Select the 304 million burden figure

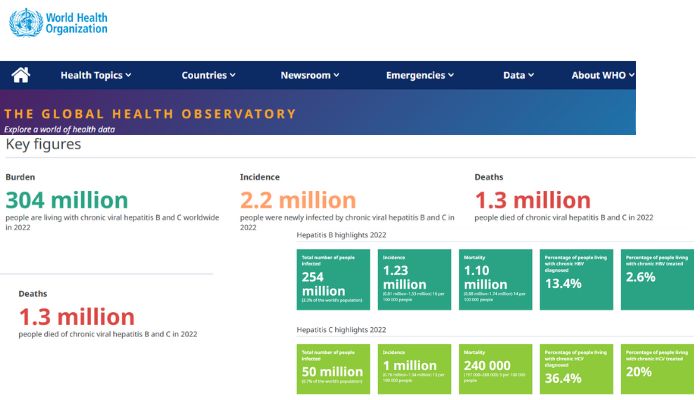(68, 200)
